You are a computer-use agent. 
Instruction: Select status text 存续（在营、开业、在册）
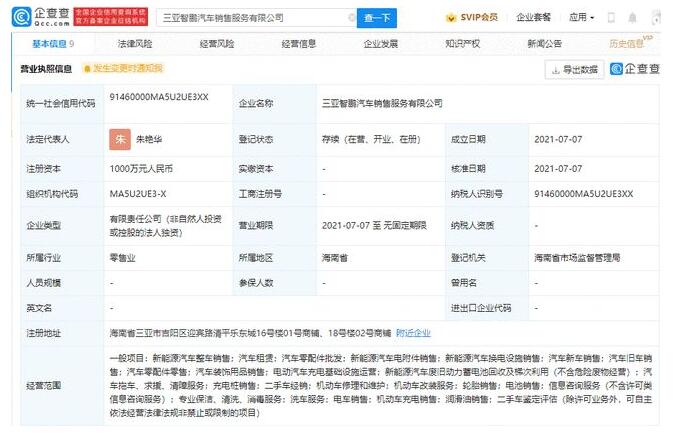(x=371, y=139)
